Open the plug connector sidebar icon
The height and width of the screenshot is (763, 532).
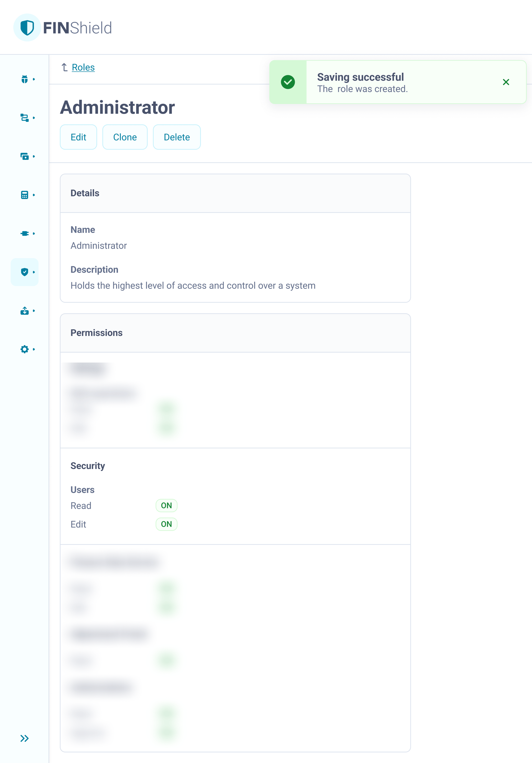coord(25,234)
